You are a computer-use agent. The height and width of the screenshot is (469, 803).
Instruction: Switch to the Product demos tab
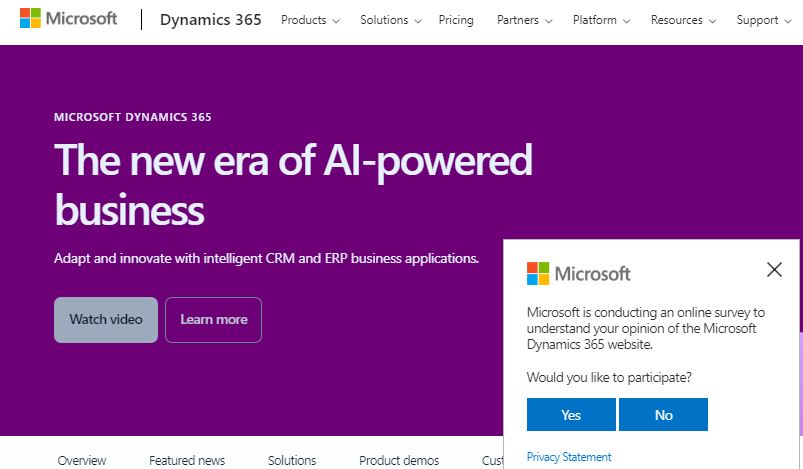pyautogui.click(x=399, y=460)
